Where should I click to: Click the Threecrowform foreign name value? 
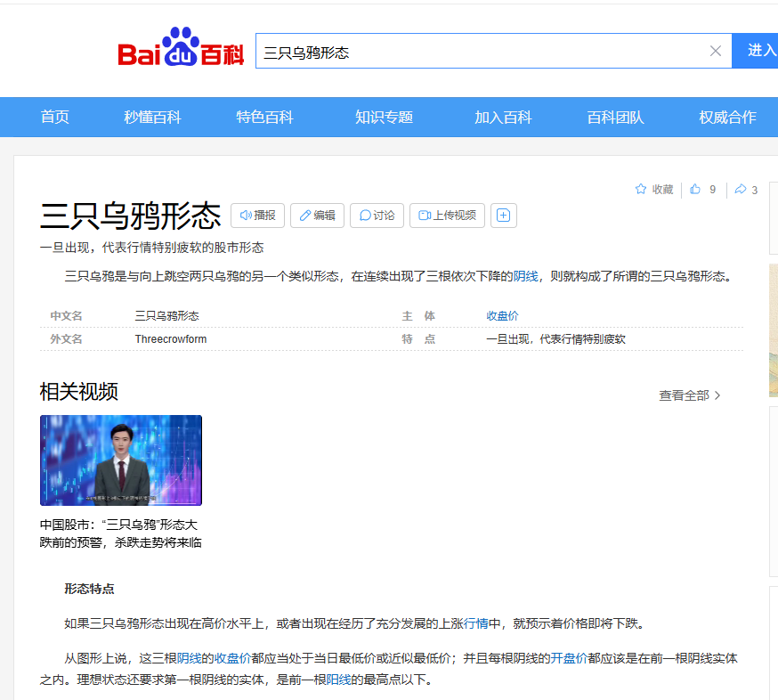pyautogui.click(x=171, y=339)
